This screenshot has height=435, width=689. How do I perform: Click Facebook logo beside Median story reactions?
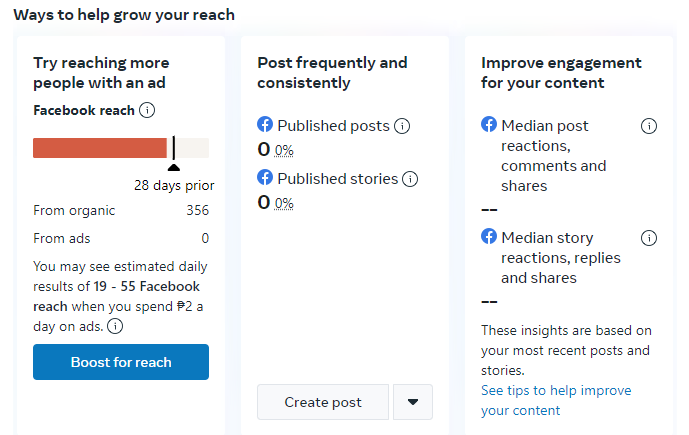pyautogui.click(x=489, y=237)
